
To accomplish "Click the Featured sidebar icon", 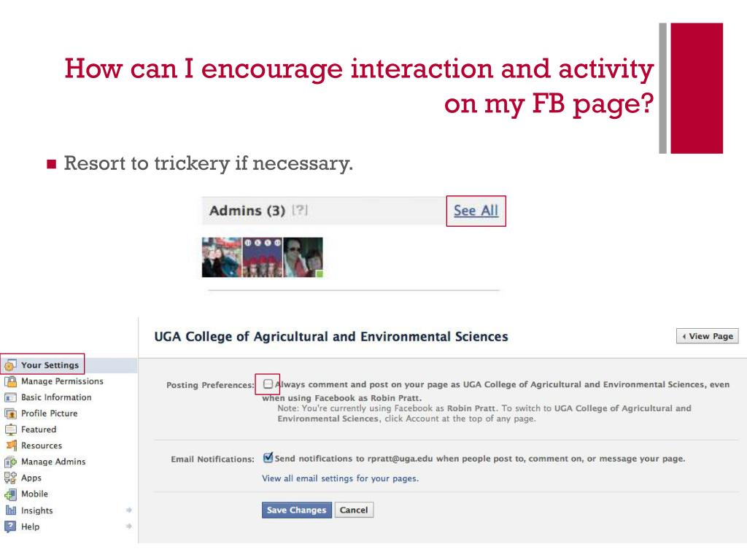I will (x=10, y=429).
